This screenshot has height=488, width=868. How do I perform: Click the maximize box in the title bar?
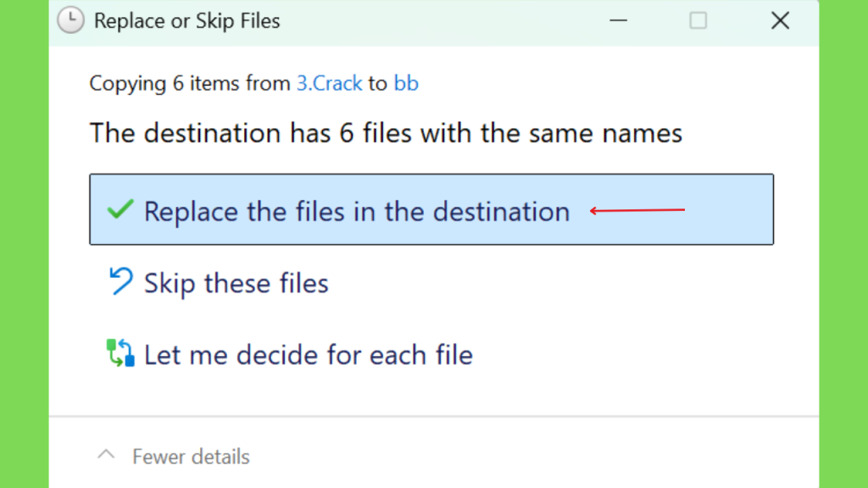coord(698,21)
